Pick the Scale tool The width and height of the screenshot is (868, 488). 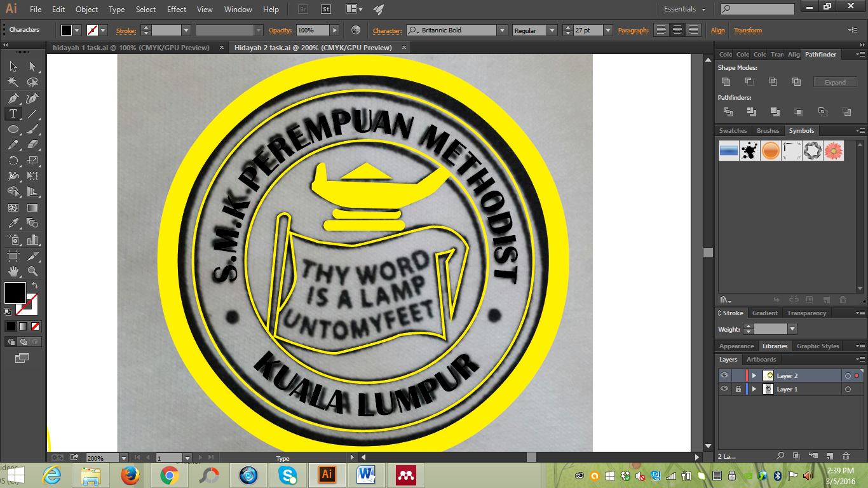coord(32,161)
